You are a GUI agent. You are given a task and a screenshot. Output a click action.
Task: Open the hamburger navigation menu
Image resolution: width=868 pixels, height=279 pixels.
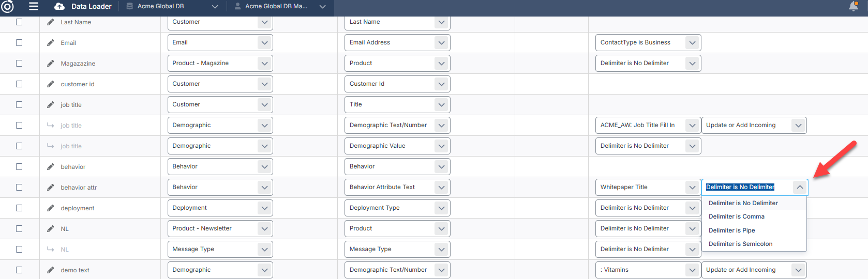pos(34,6)
